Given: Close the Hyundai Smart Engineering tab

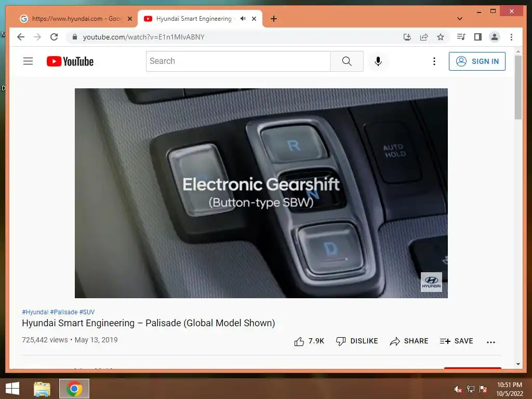Looking at the screenshot, I should point(254,19).
